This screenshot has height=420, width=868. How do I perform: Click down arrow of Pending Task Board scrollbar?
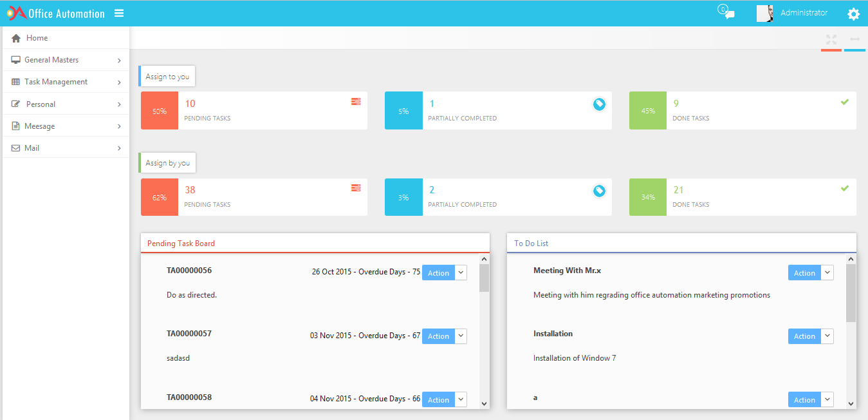click(484, 403)
